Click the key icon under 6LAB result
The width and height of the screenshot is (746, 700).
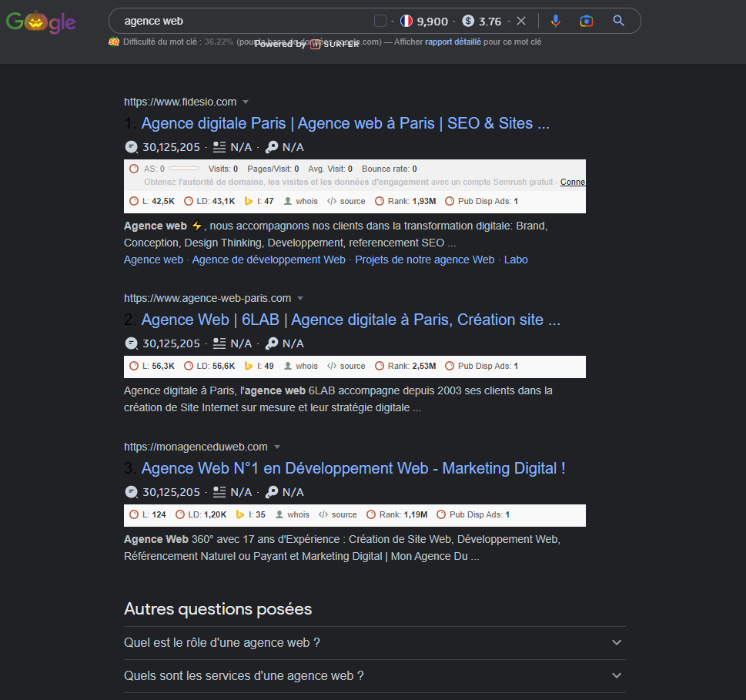[272, 343]
